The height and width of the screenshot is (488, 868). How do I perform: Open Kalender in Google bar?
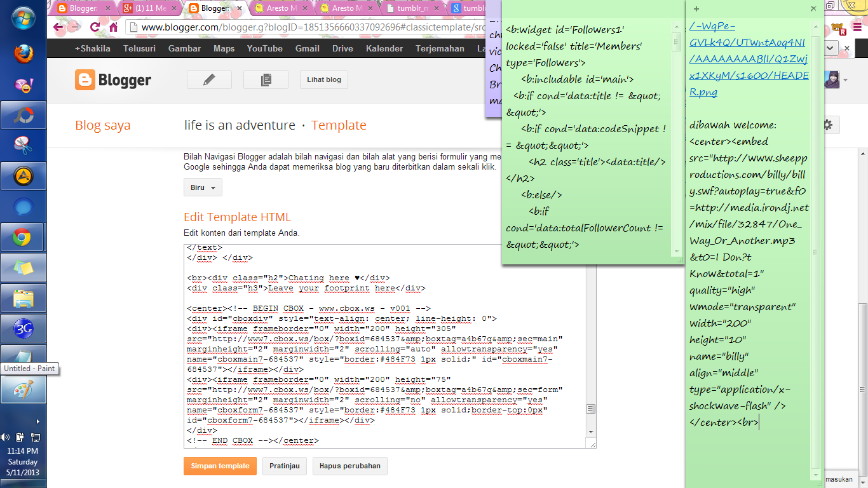coord(384,48)
